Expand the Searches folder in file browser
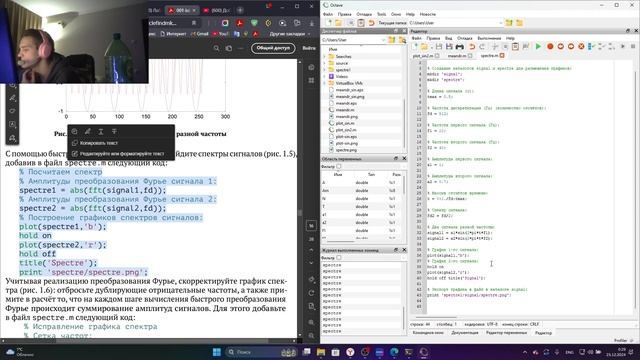The width and height of the screenshot is (640, 360). pos(325,56)
